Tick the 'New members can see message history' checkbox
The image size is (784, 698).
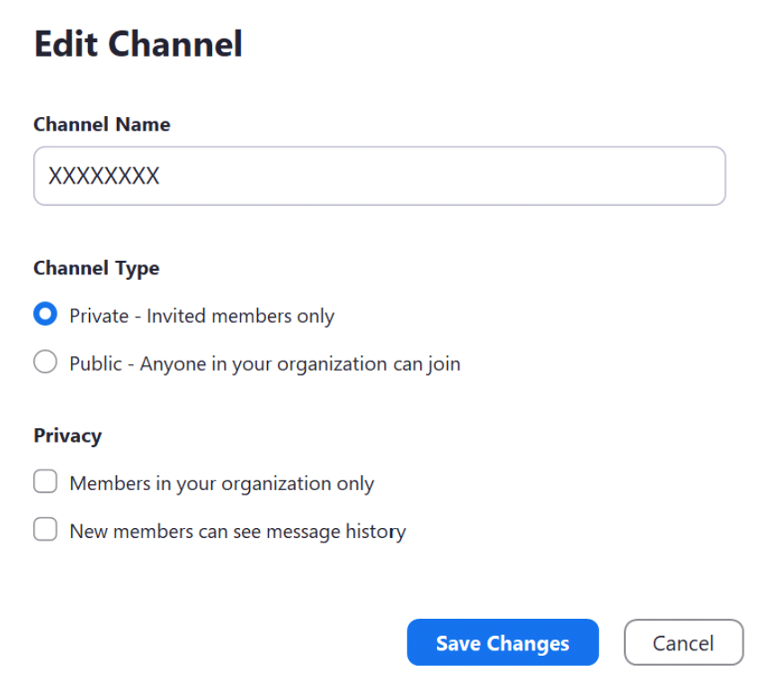click(x=45, y=530)
